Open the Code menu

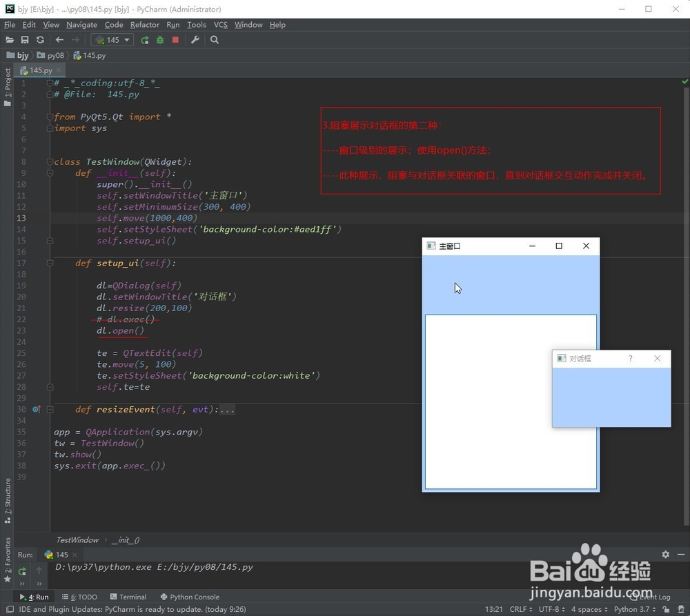coord(114,25)
